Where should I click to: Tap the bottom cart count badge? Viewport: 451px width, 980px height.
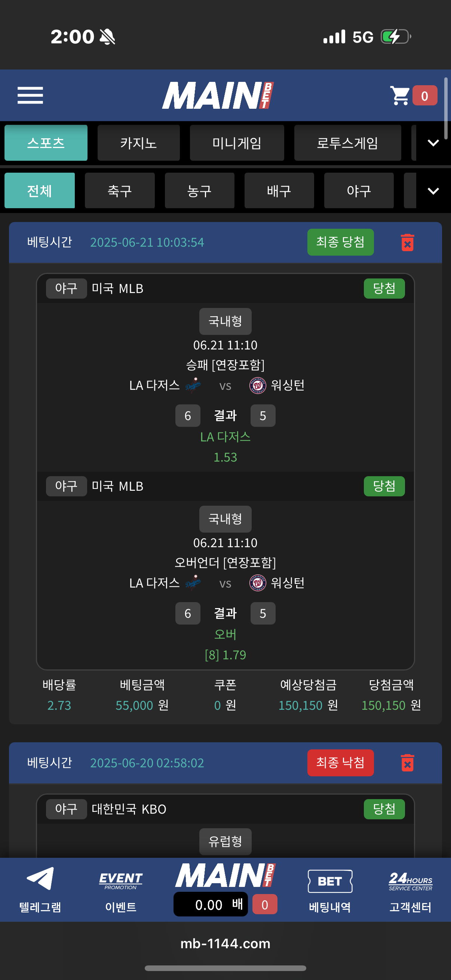point(264,905)
